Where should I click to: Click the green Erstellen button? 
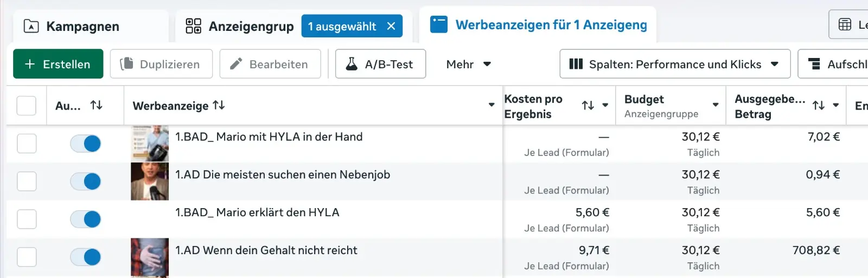point(58,64)
